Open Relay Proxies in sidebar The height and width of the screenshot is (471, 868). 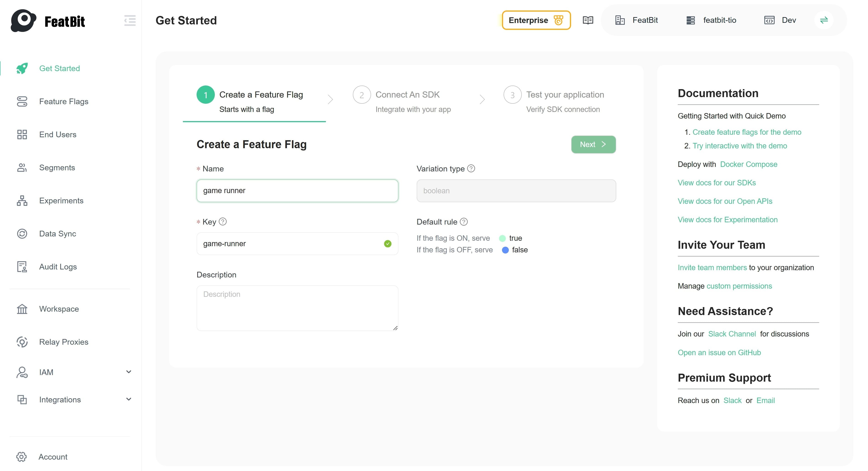pos(64,342)
